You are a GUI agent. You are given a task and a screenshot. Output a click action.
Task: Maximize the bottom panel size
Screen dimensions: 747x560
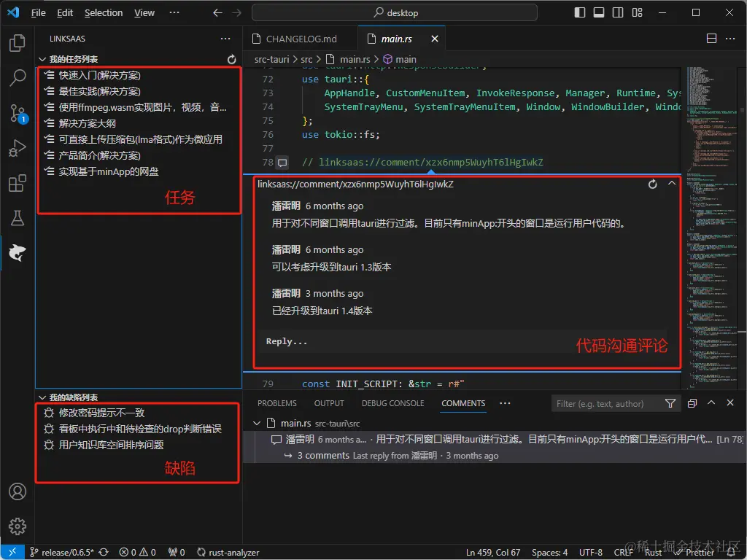click(x=711, y=402)
